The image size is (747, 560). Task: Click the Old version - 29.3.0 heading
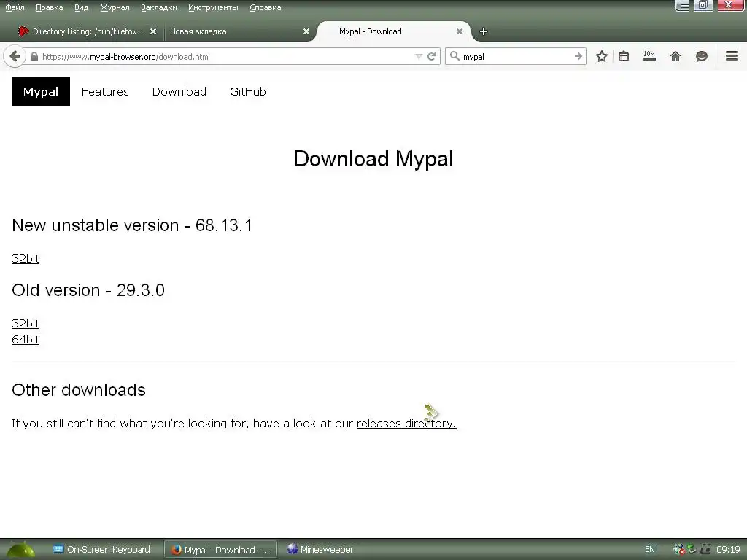click(x=88, y=290)
